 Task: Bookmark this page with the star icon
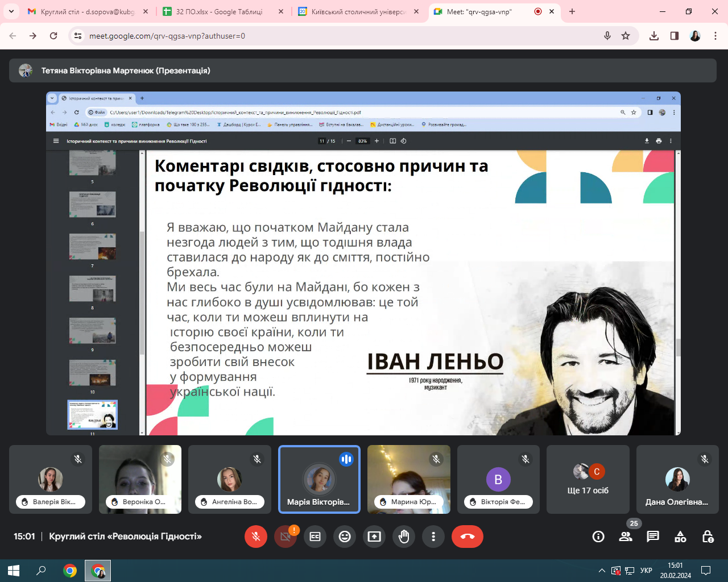(626, 36)
